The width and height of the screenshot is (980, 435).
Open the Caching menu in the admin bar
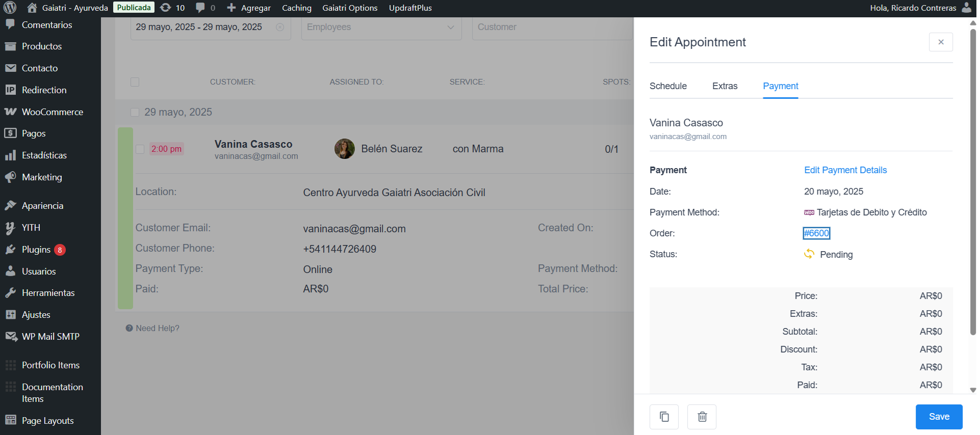(x=297, y=8)
